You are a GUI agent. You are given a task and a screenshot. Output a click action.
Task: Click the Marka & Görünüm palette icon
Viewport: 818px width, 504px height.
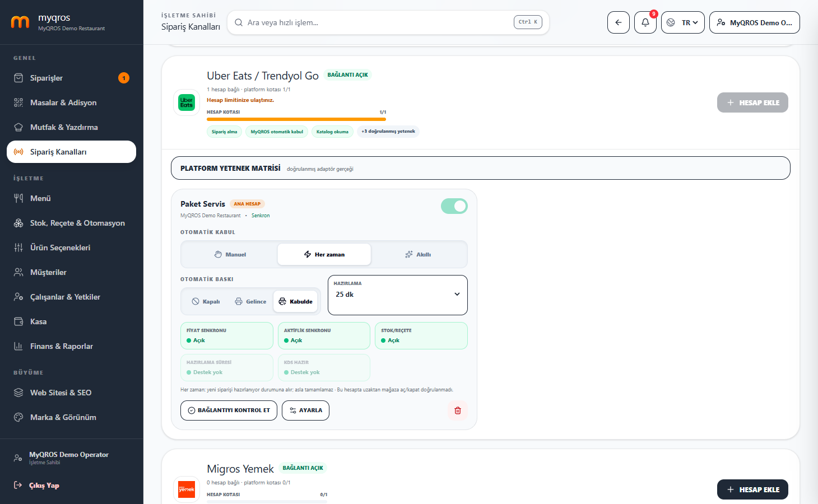coord(18,417)
